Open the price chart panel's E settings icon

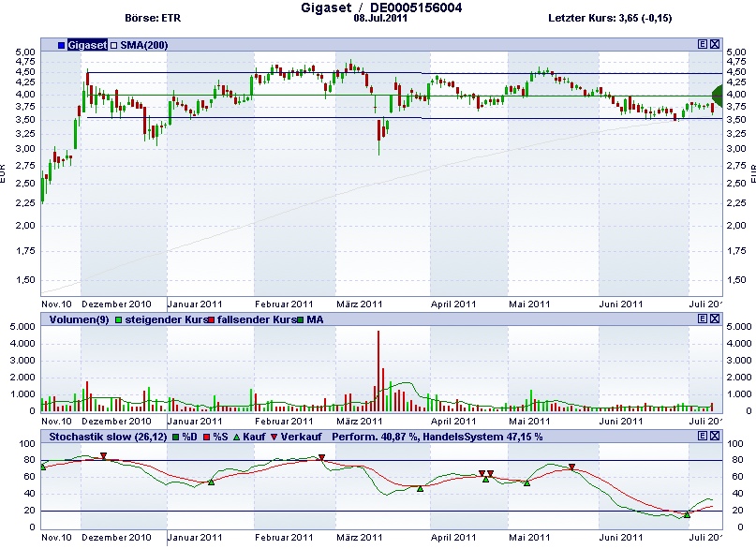(x=703, y=44)
